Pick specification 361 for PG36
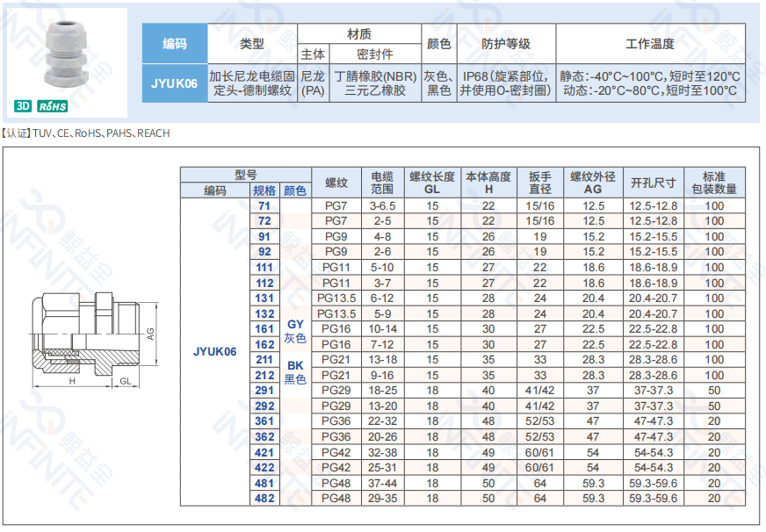 click(264, 421)
